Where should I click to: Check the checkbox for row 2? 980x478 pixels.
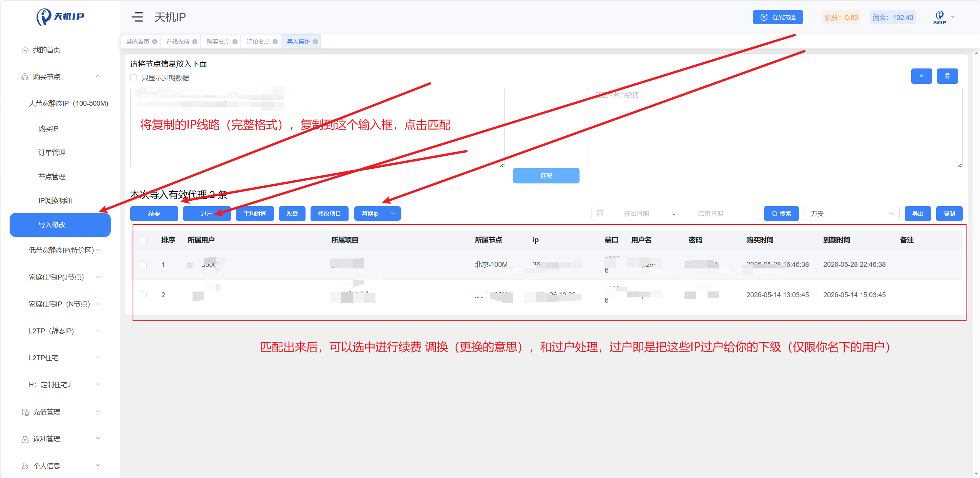pos(143,295)
